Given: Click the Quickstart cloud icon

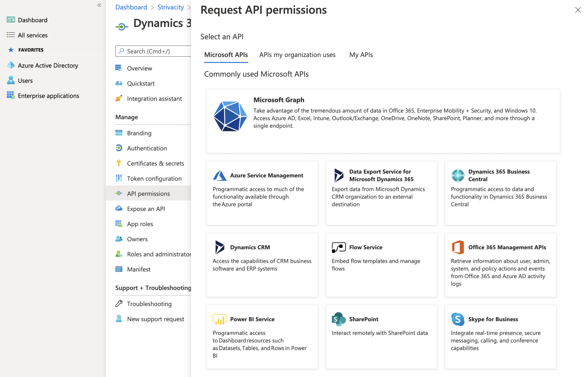Looking at the screenshot, I should click(119, 83).
